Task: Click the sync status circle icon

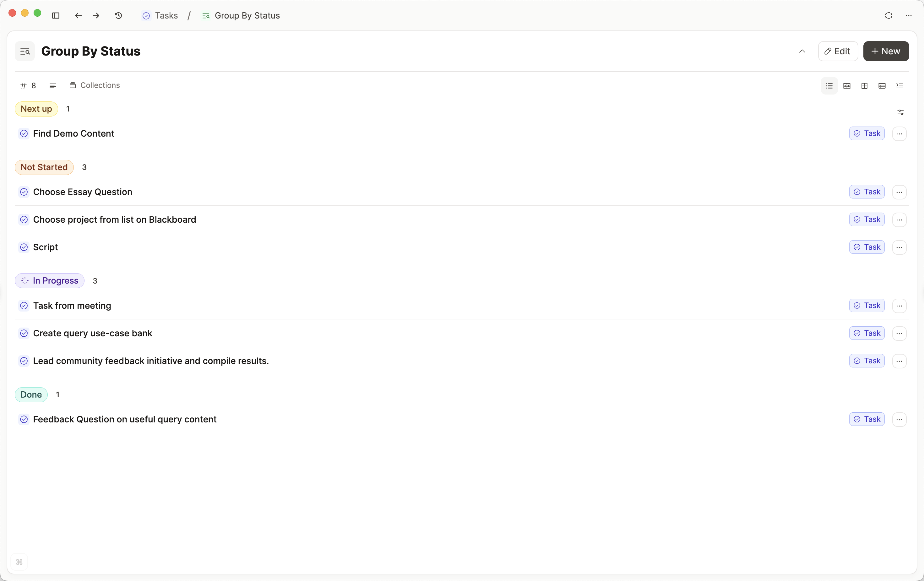Action: 889,16
